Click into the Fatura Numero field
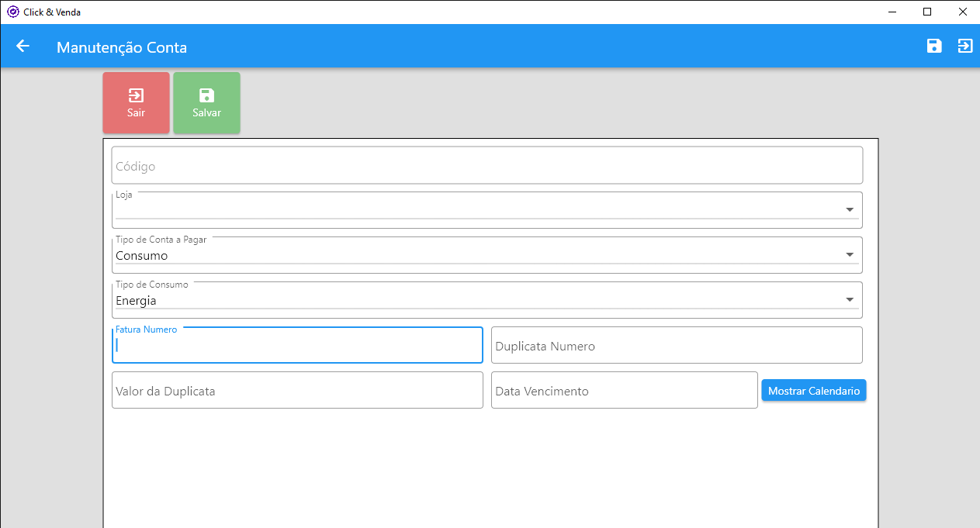This screenshot has width=980, height=528. click(x=297, y=347)
